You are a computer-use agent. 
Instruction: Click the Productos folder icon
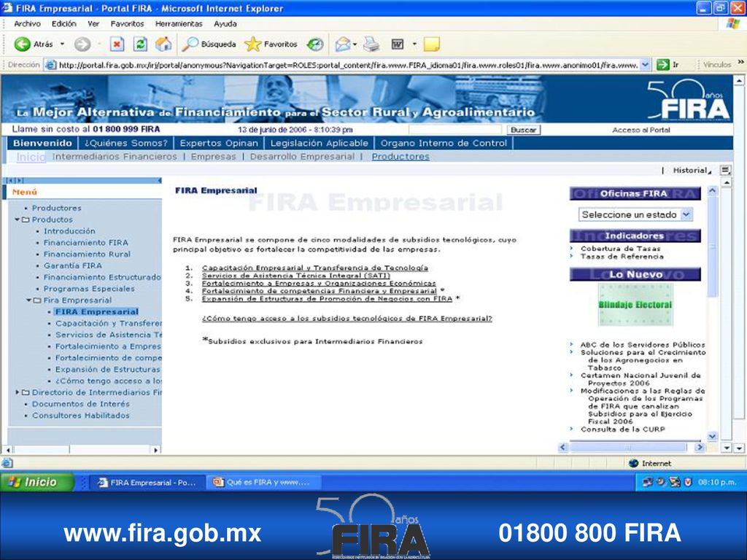tap(26, 219)
